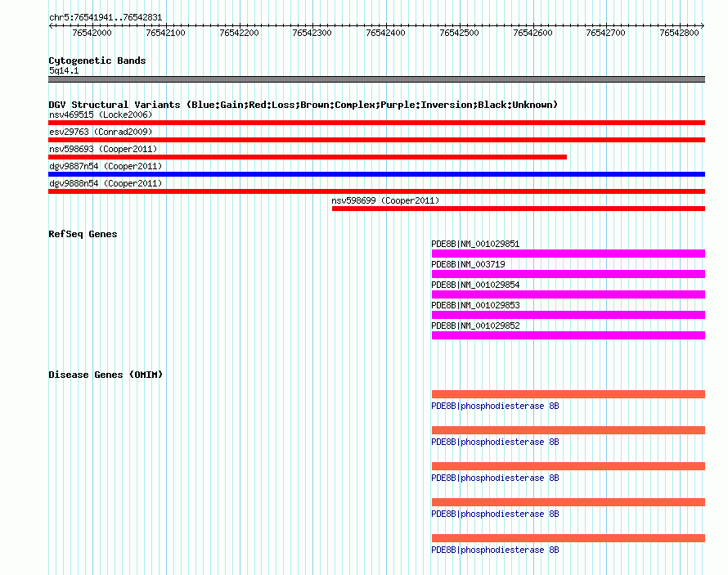Click the PDE8B|NM_001029851 magenta gene bar
Viewport: 728px width, 575px height.
point(568,254)
